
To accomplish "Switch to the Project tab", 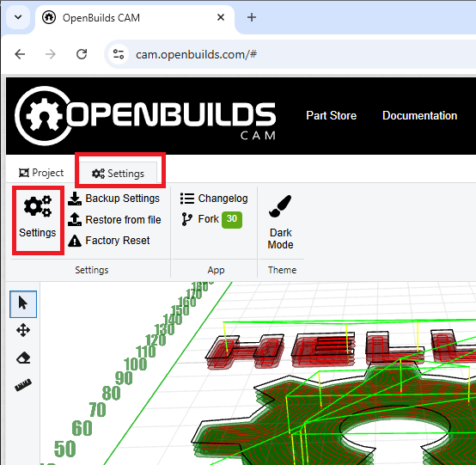I will click(x=41, y=173).
